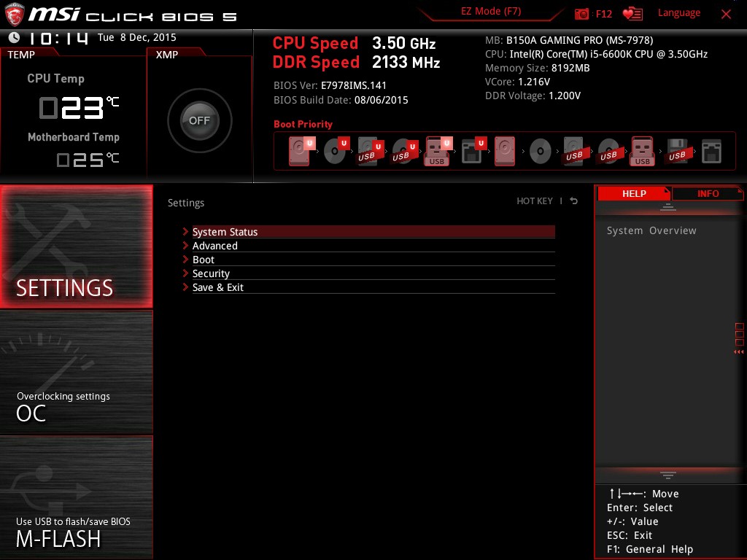
Task: Click the F12 screenshot camera icon
Action: coord(581,14)
